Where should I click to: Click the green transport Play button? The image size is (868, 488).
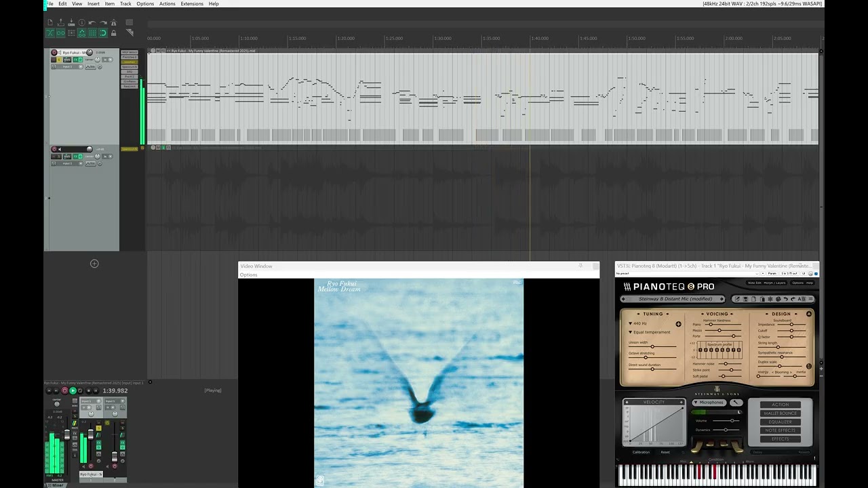(73, 390)
